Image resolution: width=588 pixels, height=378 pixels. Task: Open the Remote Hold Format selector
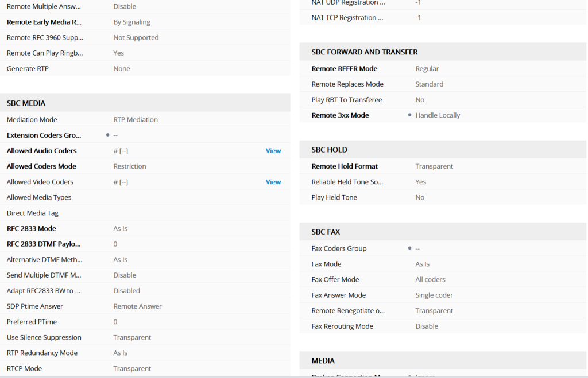coord(434,166)
